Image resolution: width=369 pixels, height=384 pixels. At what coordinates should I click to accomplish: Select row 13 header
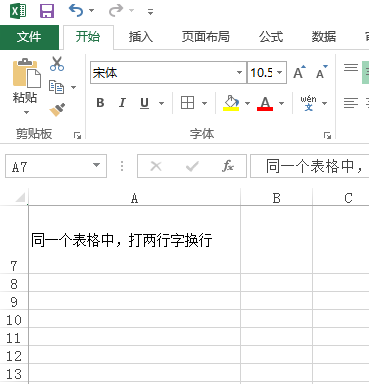coord(14,373)
